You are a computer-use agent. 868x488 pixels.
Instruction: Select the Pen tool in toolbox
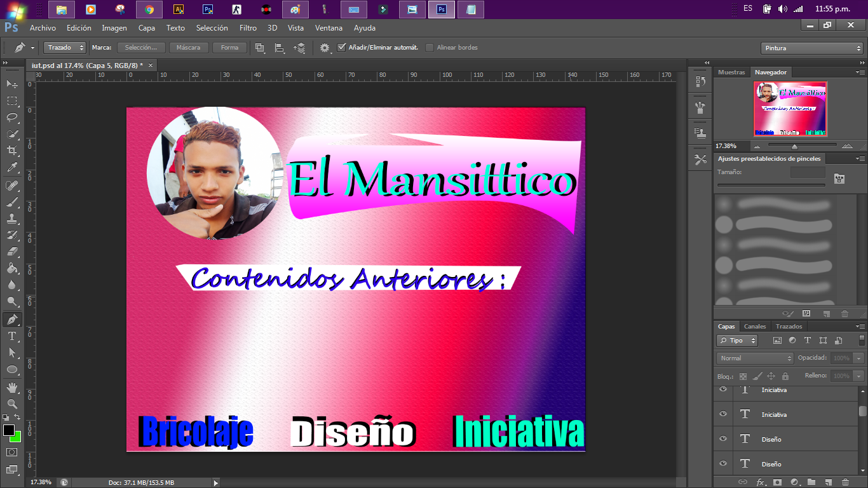point(12,319)
